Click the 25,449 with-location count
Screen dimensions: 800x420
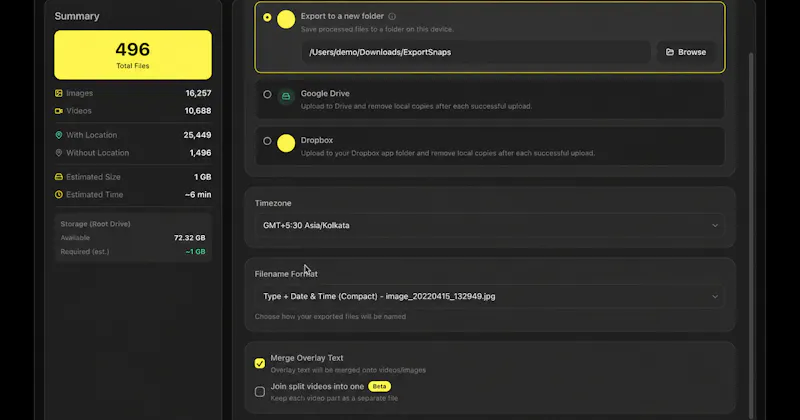click(197, 135)
